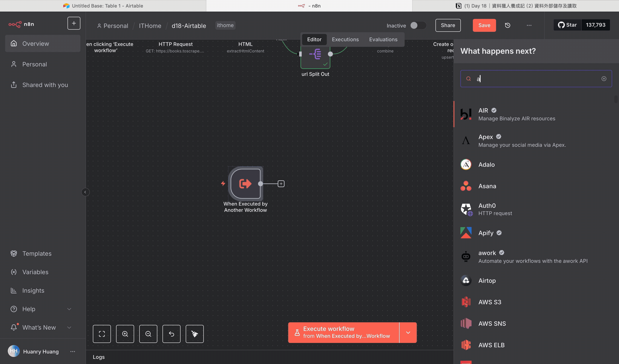
Task: Select the Apify node icon
Action: click(x=466, y=233)
